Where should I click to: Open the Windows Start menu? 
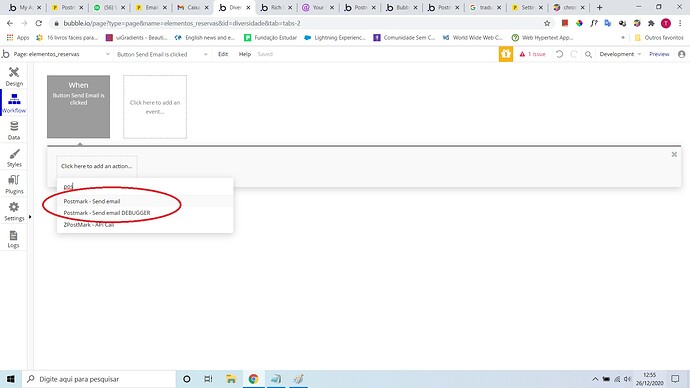(11, 379)
